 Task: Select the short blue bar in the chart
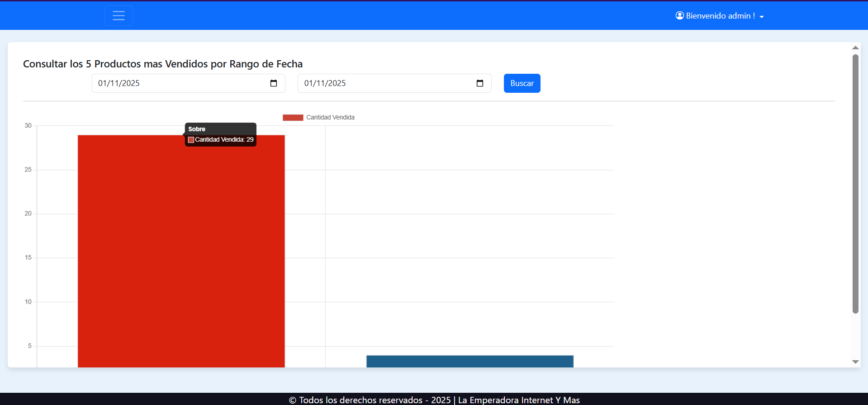[470, 361]
